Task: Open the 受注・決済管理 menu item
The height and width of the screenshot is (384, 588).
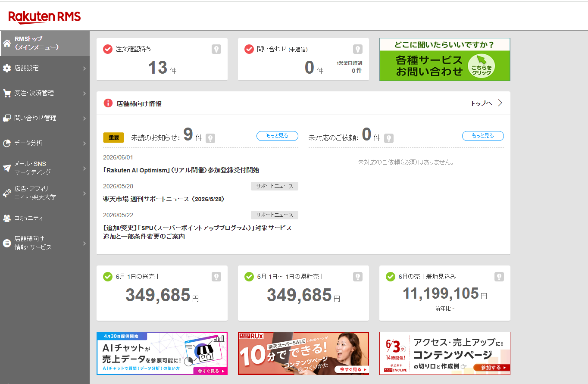Action: point(45,93)
